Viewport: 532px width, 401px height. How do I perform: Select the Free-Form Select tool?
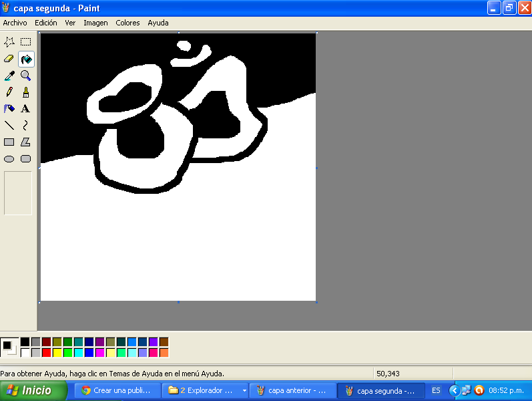(x=9, y=42)
